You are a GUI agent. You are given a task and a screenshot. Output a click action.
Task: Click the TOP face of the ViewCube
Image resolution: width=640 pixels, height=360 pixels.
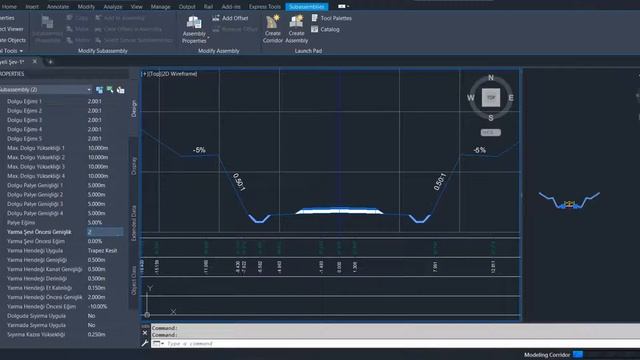click(491, 98)
